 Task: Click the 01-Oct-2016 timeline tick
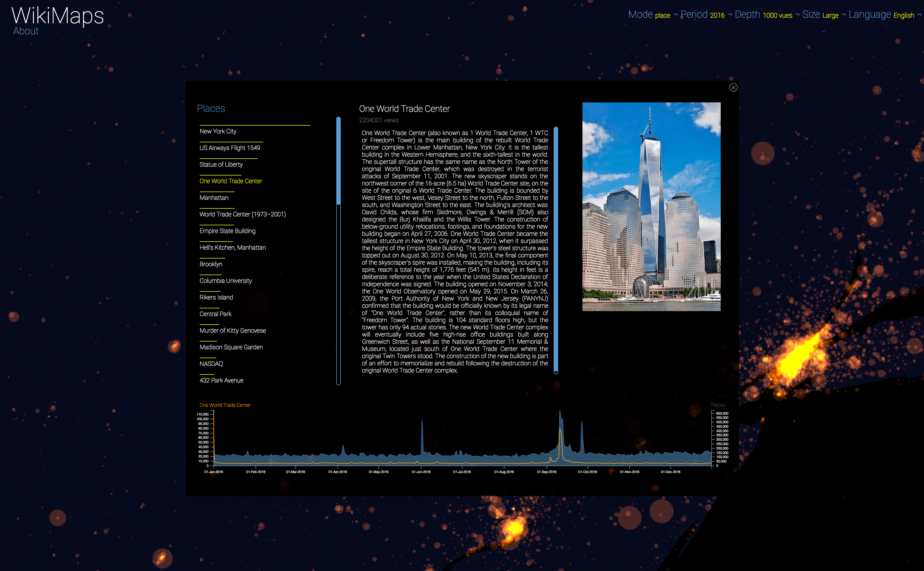point(587,472)
